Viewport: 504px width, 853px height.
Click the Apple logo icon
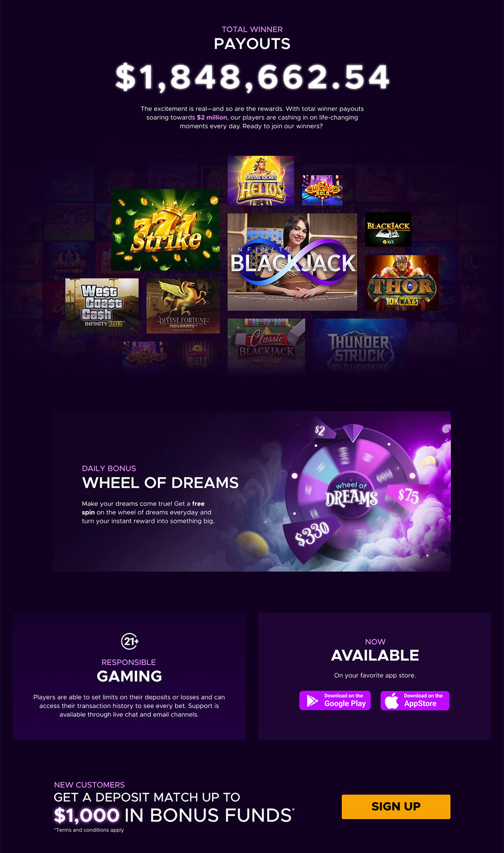point(392,701)
